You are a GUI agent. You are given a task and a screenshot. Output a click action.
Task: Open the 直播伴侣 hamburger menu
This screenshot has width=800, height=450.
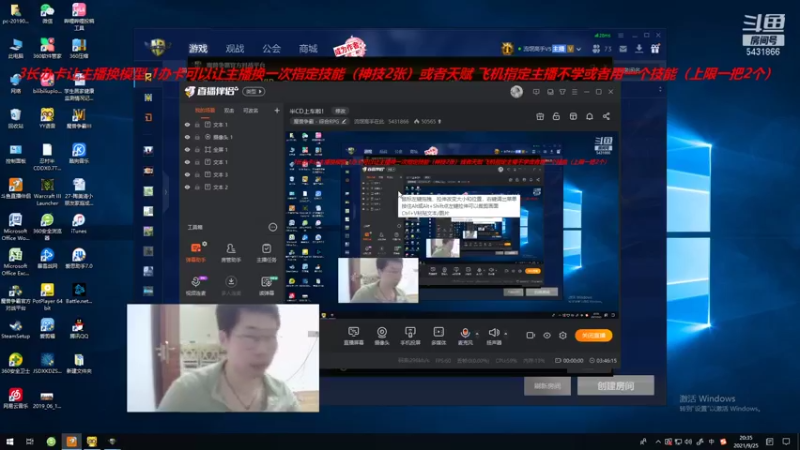574,92
